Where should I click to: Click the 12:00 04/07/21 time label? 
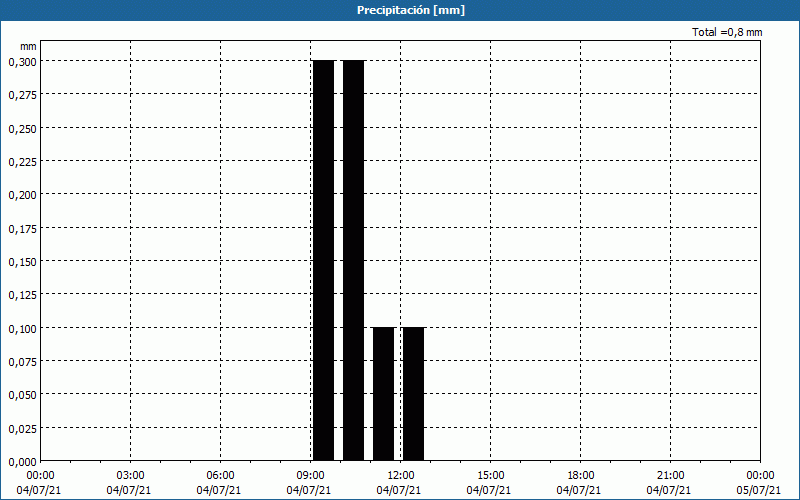pyautogui.click(x=399, y=483)
